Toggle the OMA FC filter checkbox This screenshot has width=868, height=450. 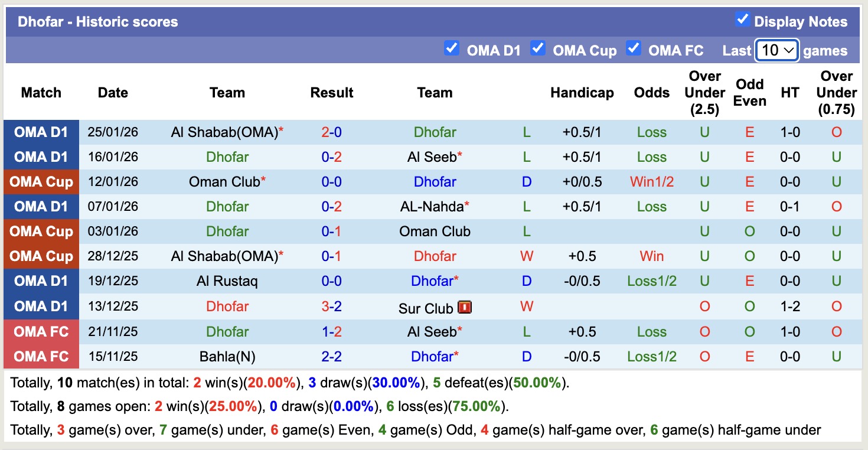(x=634, y=48)
